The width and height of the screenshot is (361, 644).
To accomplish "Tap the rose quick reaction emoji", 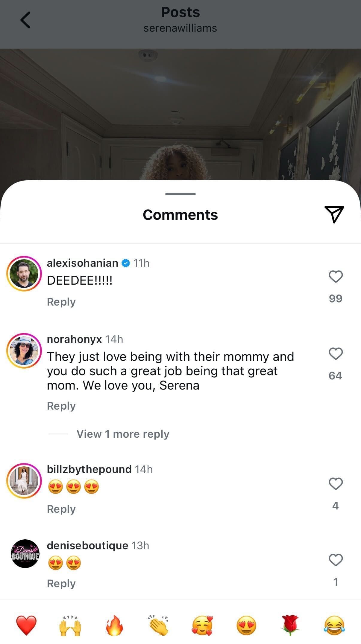I will [x=290, y=625].
